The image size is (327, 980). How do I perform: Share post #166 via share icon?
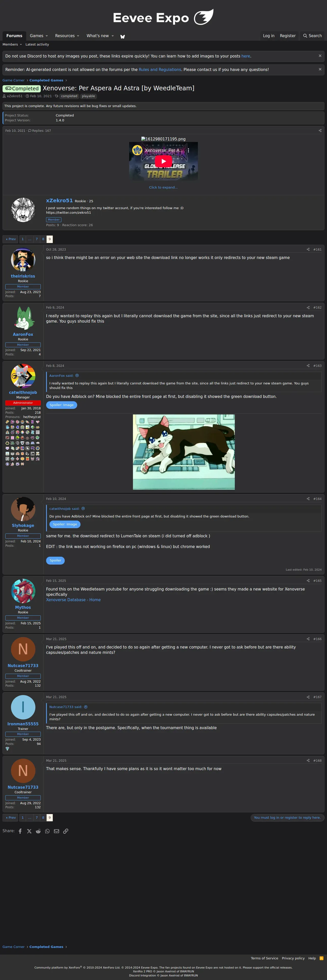pyautogui.click(x=308, y=639)
